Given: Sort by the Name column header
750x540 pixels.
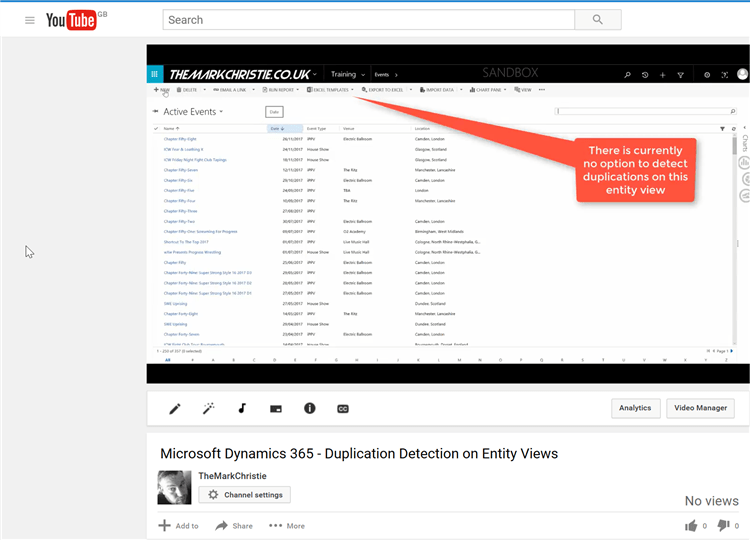Looking at the screenshot, I should point(171,129).
